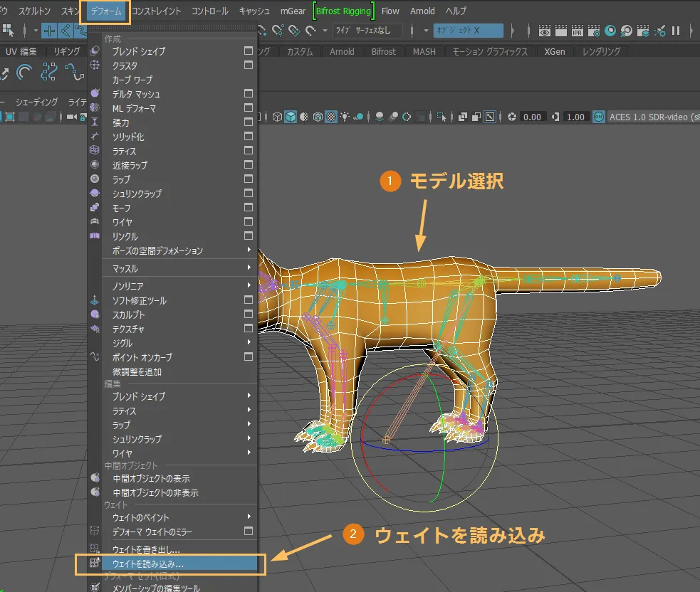Click the magnet snap icon left of live surface field
Viewport: 700px width, 592px height.
click(x=310, y=31)
